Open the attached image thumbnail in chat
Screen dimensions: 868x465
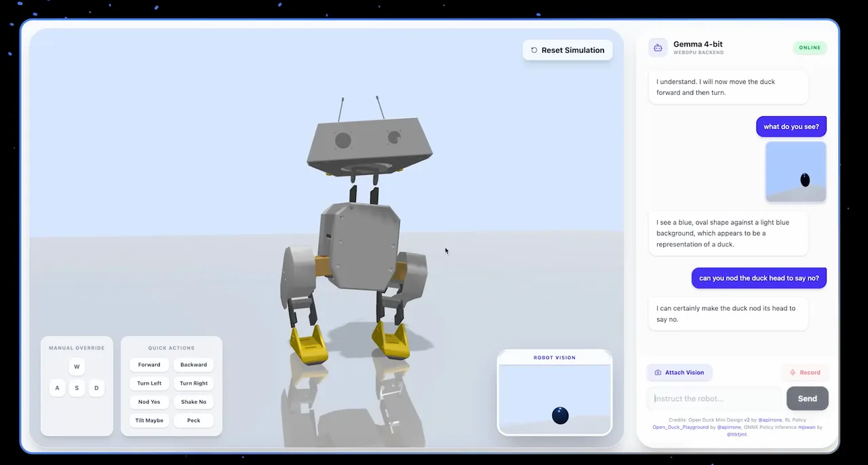795,172
